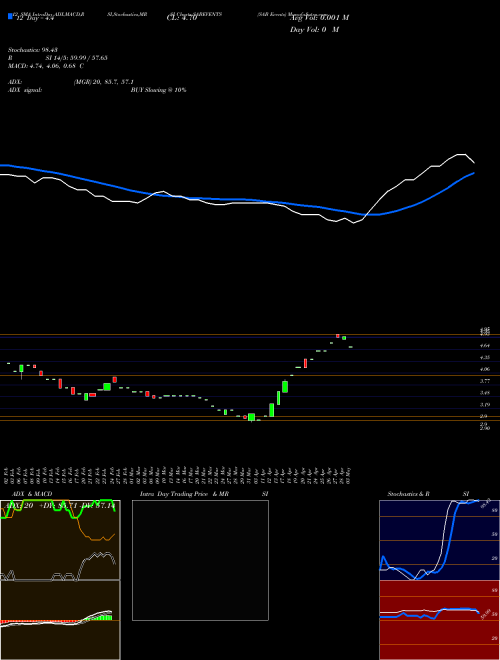Select the 'CL: 4.70' closing price text
Image resolution: width=500 pixels, height=660 pixels.
[x=182, y=18]
